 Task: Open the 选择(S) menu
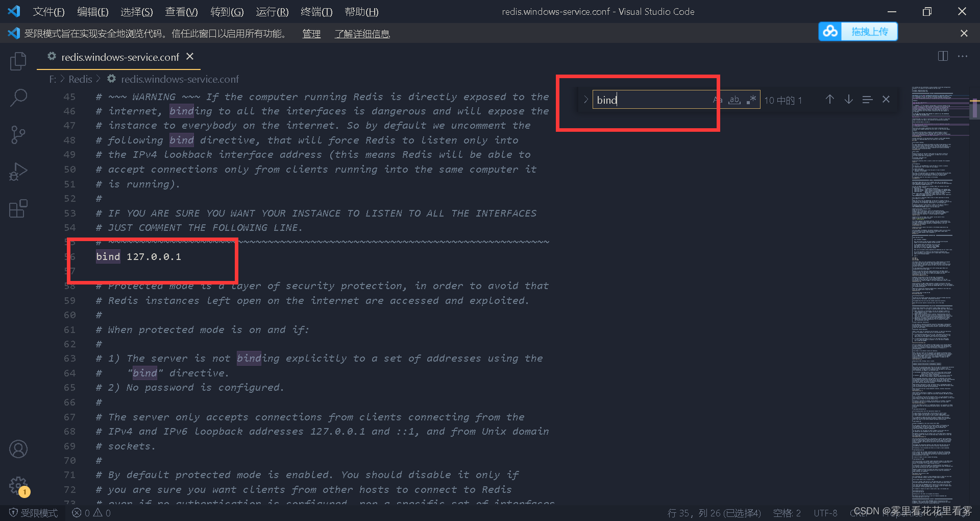(136, 12)
